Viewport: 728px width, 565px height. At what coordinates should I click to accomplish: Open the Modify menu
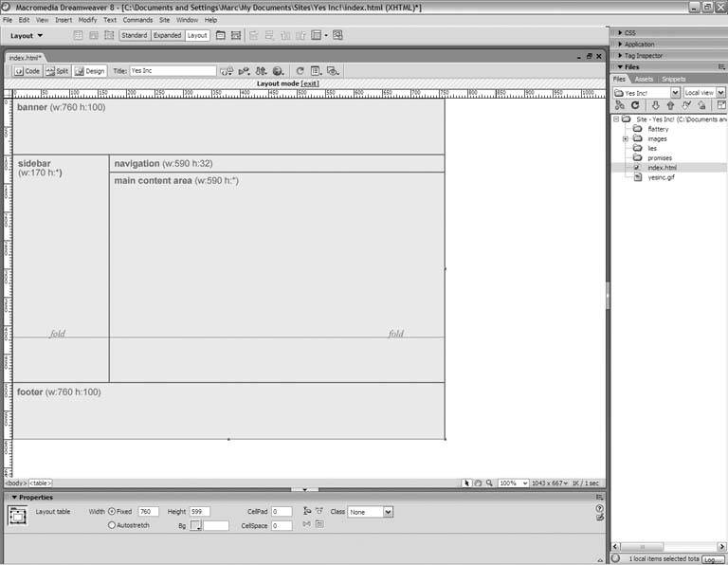coord(87,20)
